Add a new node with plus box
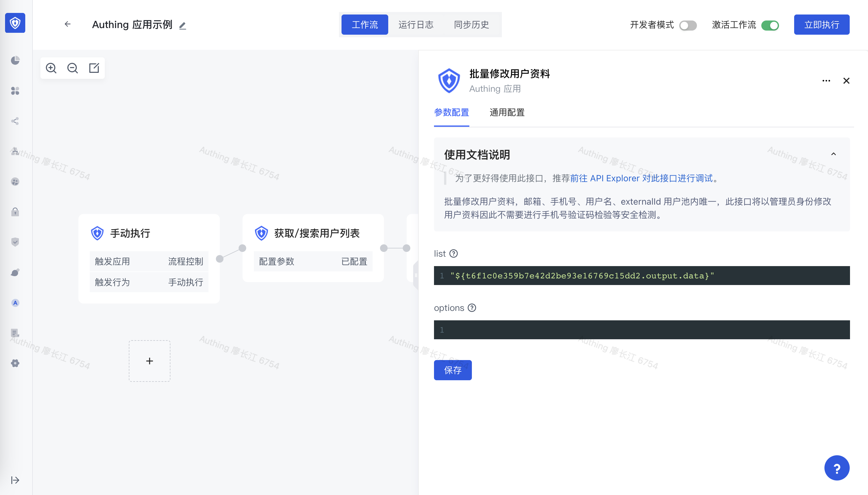The height and width of the screenshot is (495, 868). [x=149, y=361]
